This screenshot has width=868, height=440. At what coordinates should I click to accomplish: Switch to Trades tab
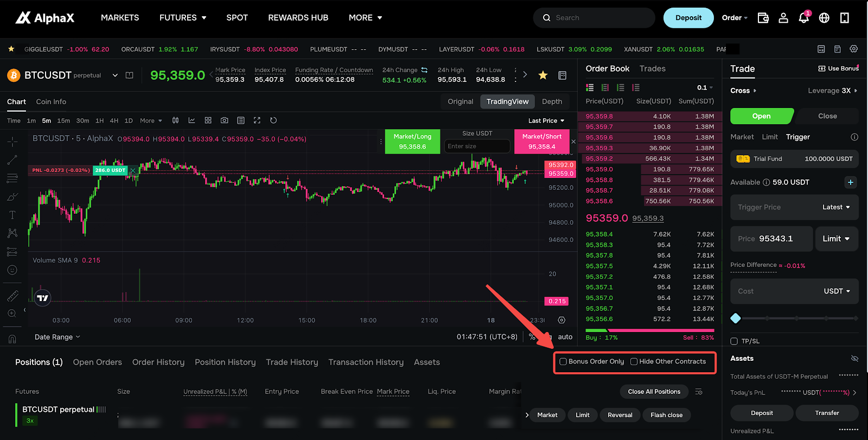click(652, 69)
